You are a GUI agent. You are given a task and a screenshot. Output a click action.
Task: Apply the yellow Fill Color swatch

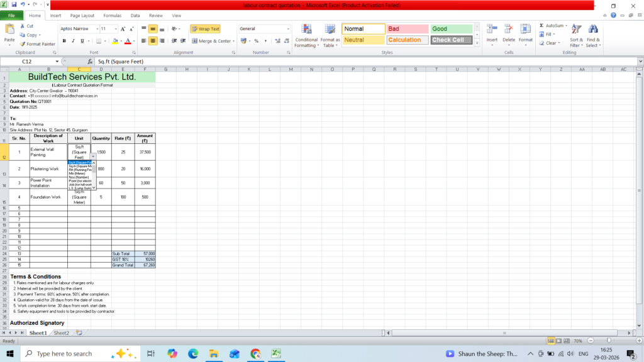pos(115,41)
